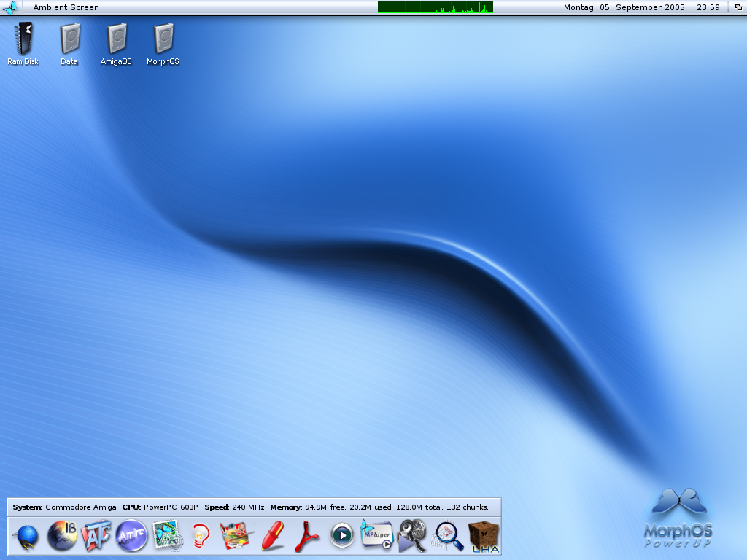Click the CPU load graph in the titlebar

click(x=436, y=7)
